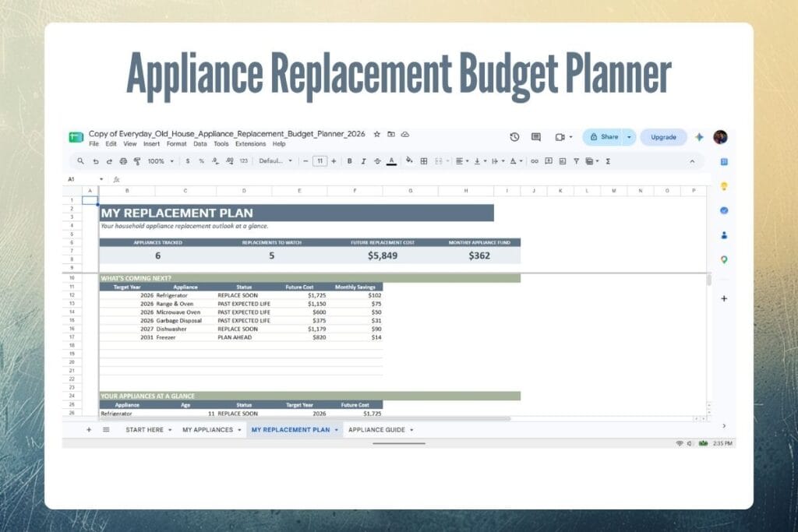
Task: Open the Keep side panel icon
Action: pos(724,186)
